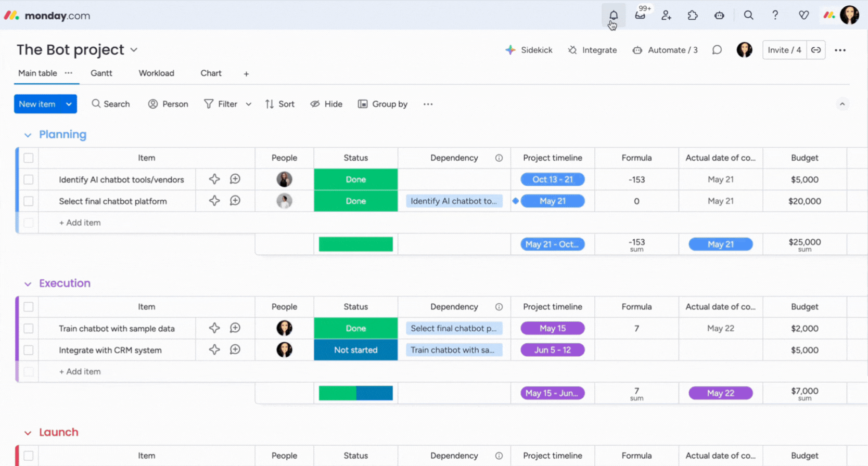Expand the New item dropdown arrow

(69, 104)
